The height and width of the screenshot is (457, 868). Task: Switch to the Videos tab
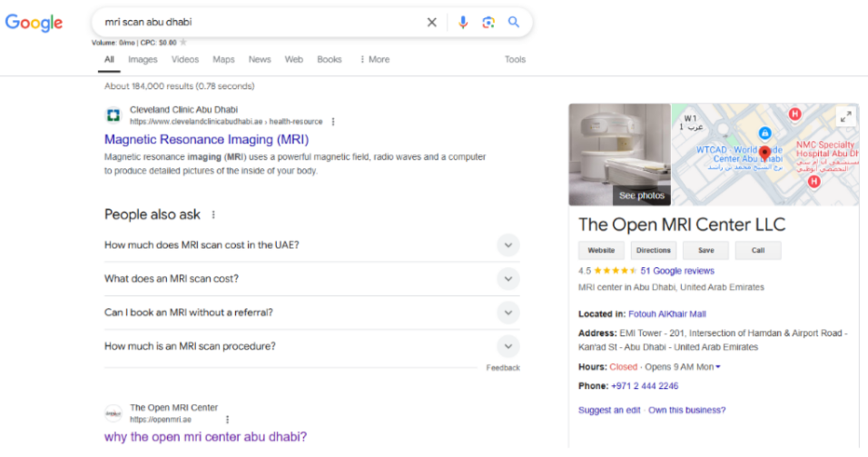[x=185, y=59]
